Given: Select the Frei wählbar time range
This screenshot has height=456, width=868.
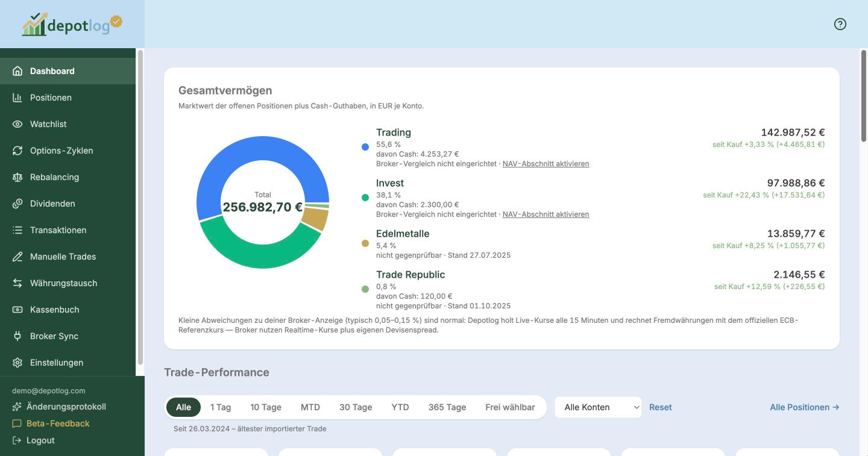Looking at the screenshot, I should pos(510,407).
